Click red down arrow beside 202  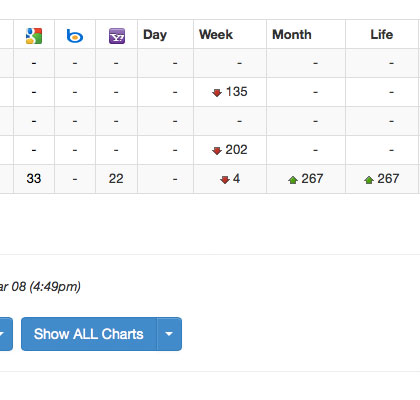[217, 151]
